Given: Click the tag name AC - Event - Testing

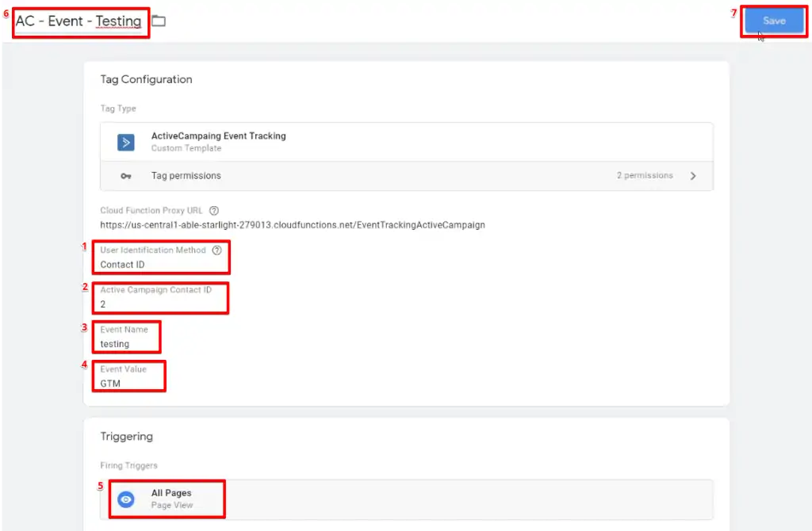Looking at the screenshot, I should (79, 21).
